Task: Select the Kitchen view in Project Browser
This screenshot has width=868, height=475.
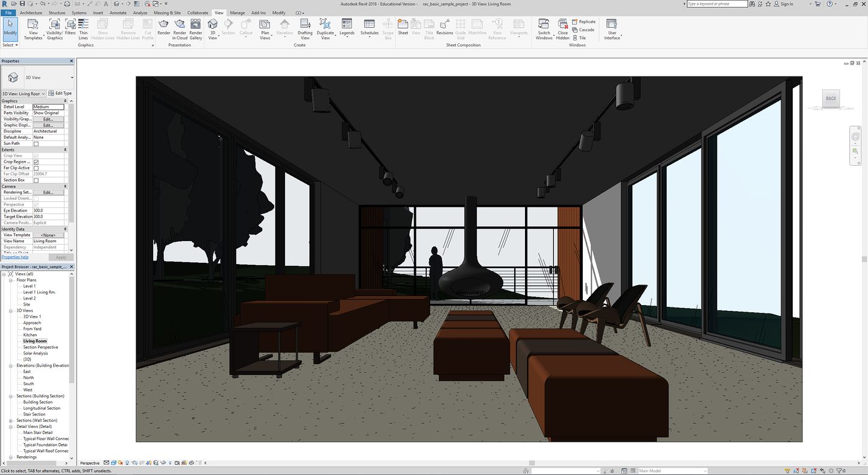Action: pyautogui.click(x=30, y=335)
